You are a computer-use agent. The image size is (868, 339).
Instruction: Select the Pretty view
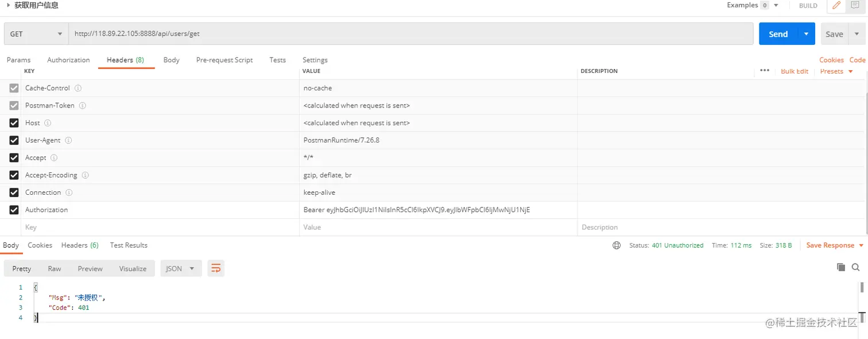(22, 268)
